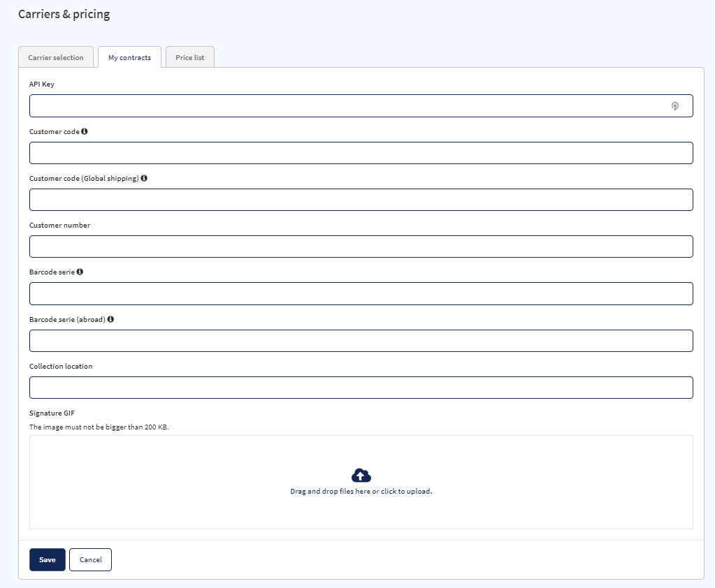
Task: Click 'Drag and drop files here' upload text
Action: point(361,492)
